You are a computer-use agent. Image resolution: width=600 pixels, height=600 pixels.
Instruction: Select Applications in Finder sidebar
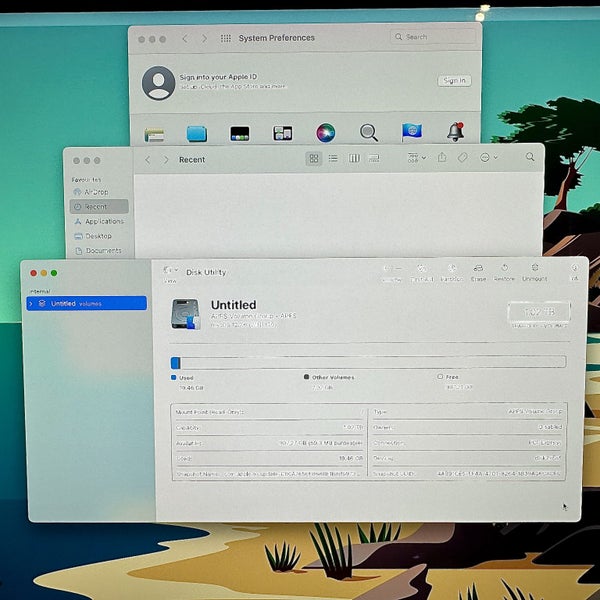point(99,221)
